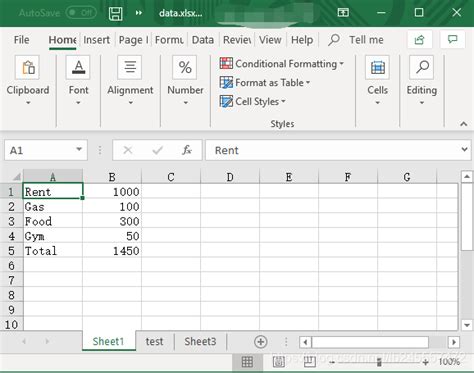Expand the Clipboard group dropdown arrow
The height and width of the screenshot is (373, 474).
click(28, 103)
